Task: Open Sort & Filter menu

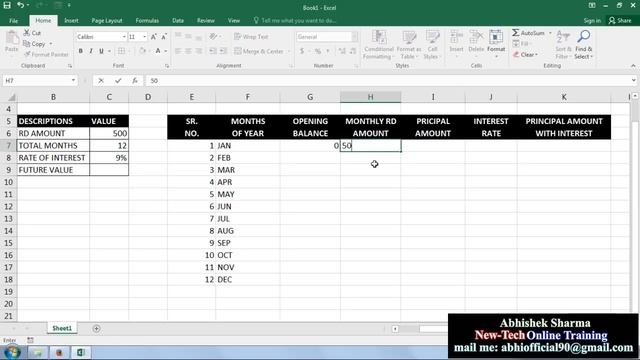Action: tap(563, 45)
